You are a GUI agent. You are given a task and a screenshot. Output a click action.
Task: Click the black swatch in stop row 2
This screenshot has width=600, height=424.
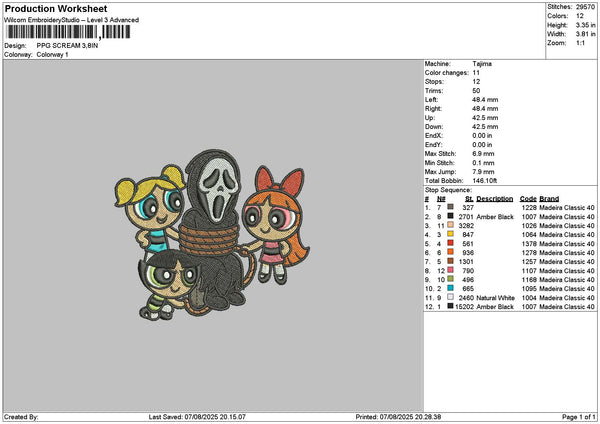450,216
